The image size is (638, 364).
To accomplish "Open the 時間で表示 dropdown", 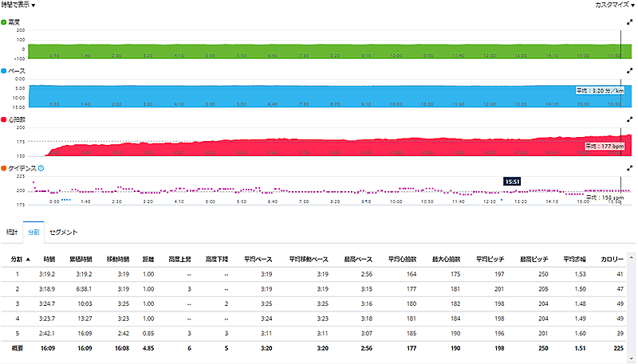I will pos(18,5).
